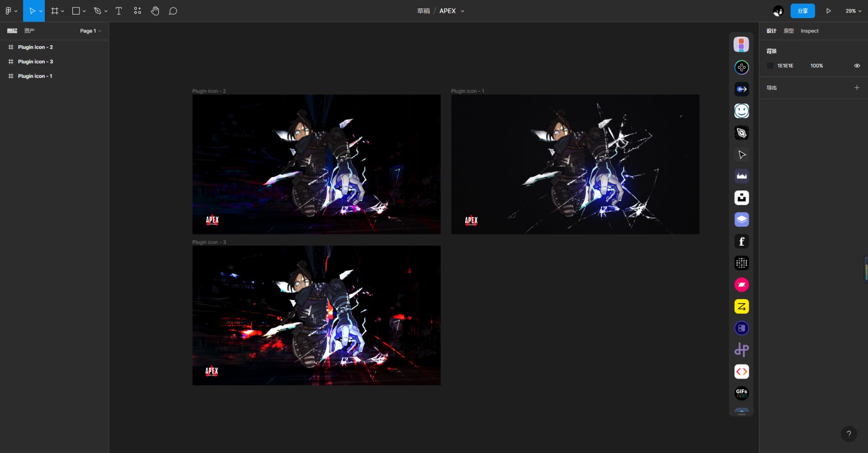Switch to the Inspect tab
Image resolution: width=868 pixels, height=453 pixels.
pos(810,31)
